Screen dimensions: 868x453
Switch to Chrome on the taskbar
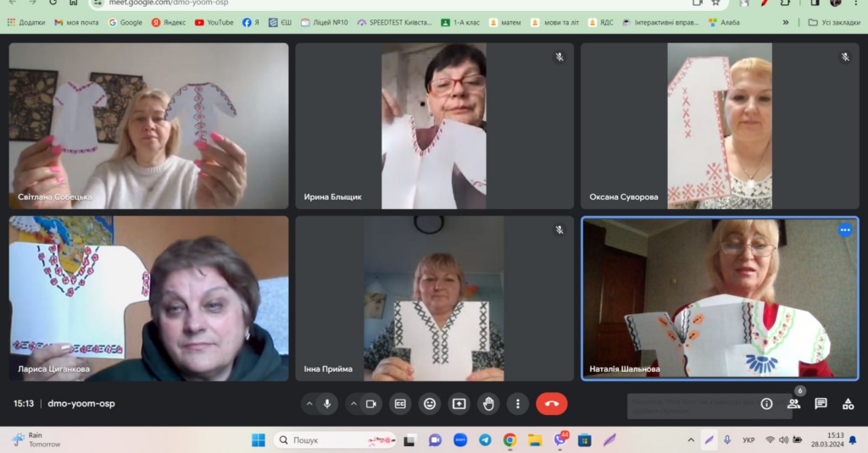pos(509,440)
